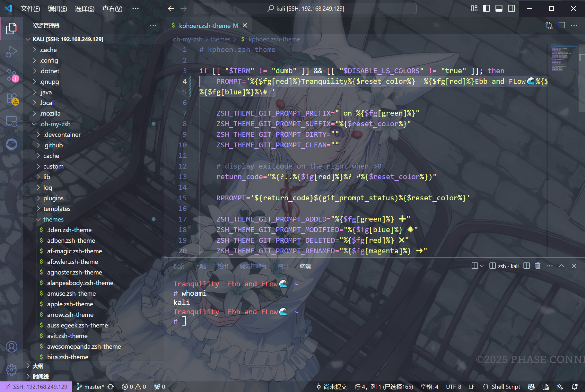Open the bira.zsh-theme file
The height and width of the screenshot is (392, 585).
(93, 357)
